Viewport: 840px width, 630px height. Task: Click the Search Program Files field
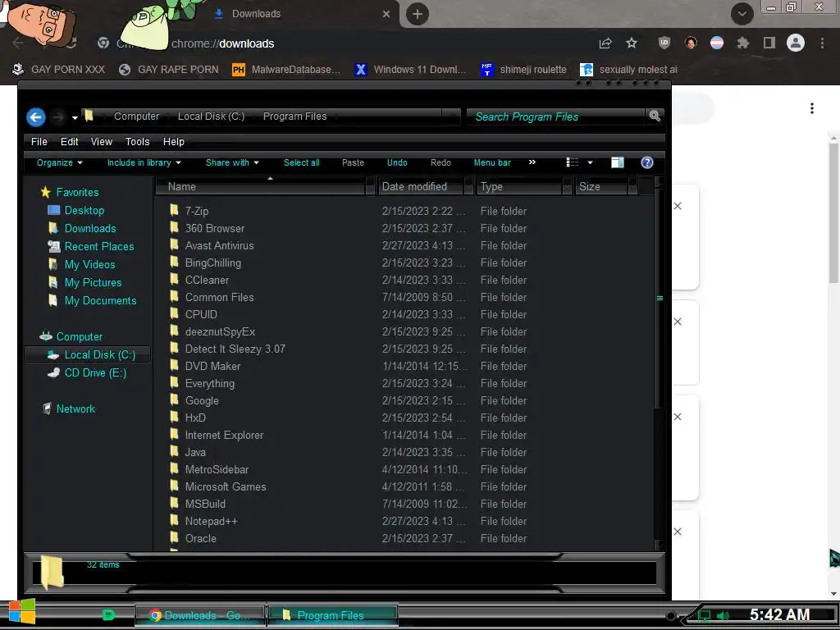557,116
